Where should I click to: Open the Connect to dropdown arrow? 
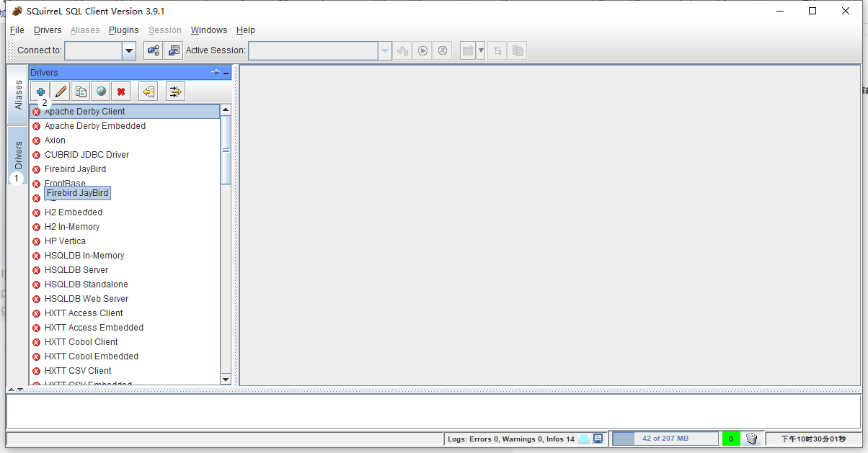click(x=129, y=50)
